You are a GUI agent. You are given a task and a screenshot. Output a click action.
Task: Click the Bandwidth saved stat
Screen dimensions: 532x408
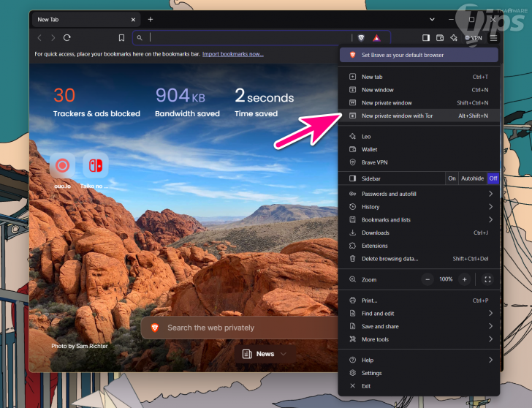pyautogui.click(x=187, y=102)
